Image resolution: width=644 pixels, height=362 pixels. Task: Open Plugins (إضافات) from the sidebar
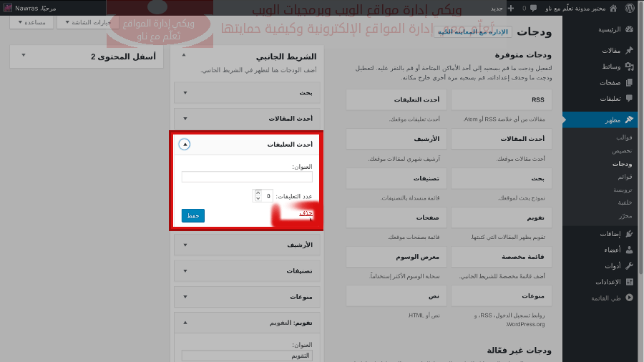610,234
